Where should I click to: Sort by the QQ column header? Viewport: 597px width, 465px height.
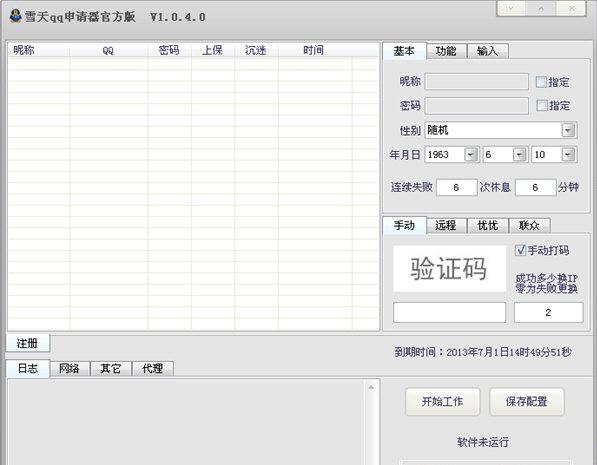point(109,50)
